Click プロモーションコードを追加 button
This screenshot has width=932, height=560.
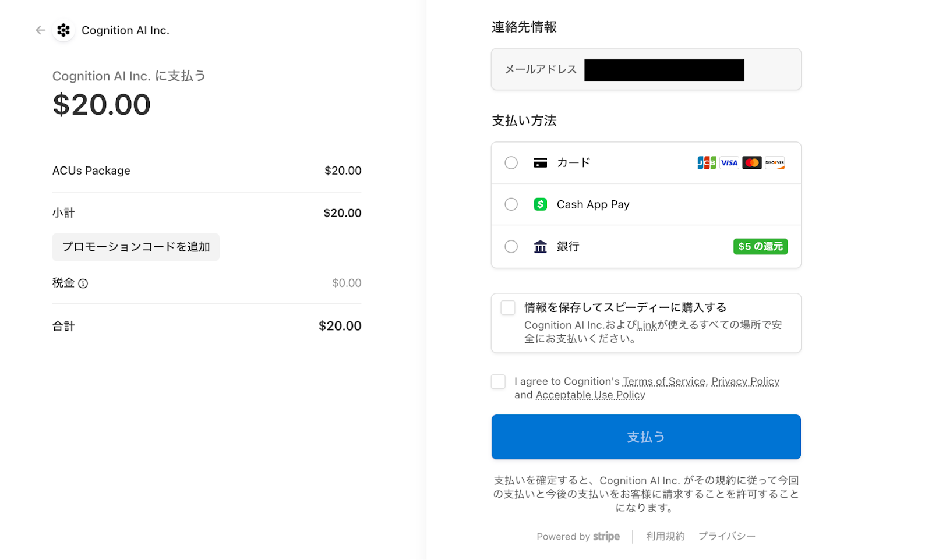[136, 247]
